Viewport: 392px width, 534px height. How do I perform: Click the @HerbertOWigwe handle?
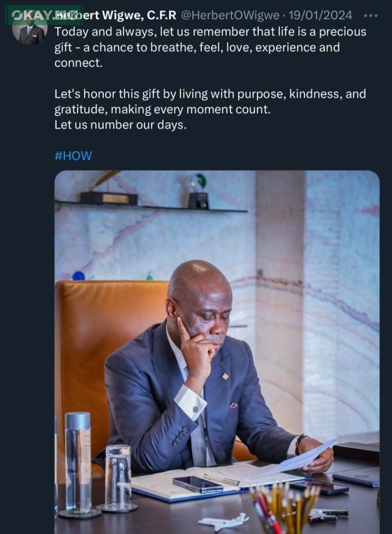point(229,15)
